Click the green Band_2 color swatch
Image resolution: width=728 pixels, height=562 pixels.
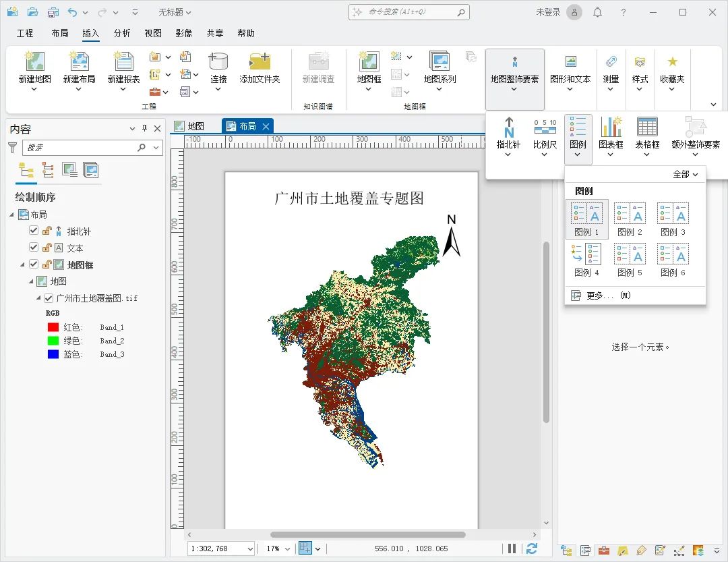53,341
